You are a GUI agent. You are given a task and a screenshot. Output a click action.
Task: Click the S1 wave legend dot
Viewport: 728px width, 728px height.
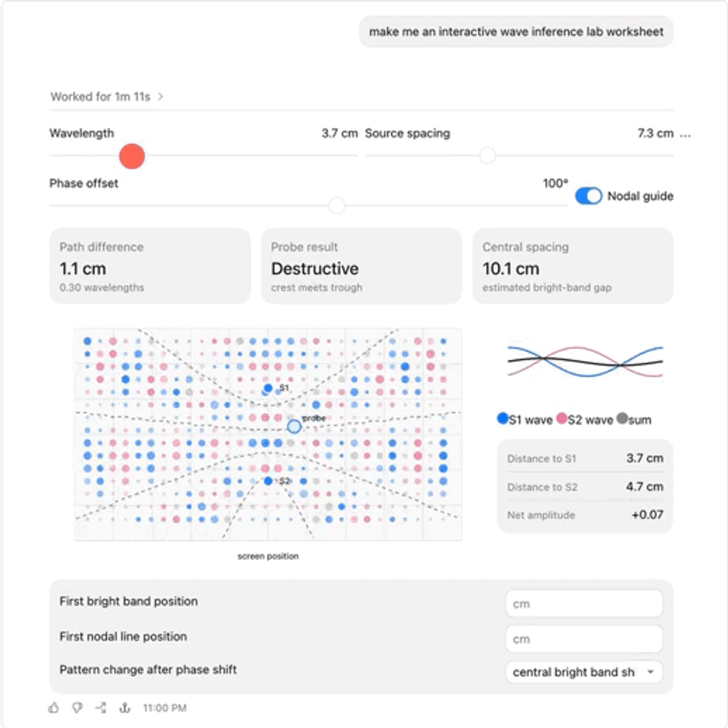tap(502, 418)
